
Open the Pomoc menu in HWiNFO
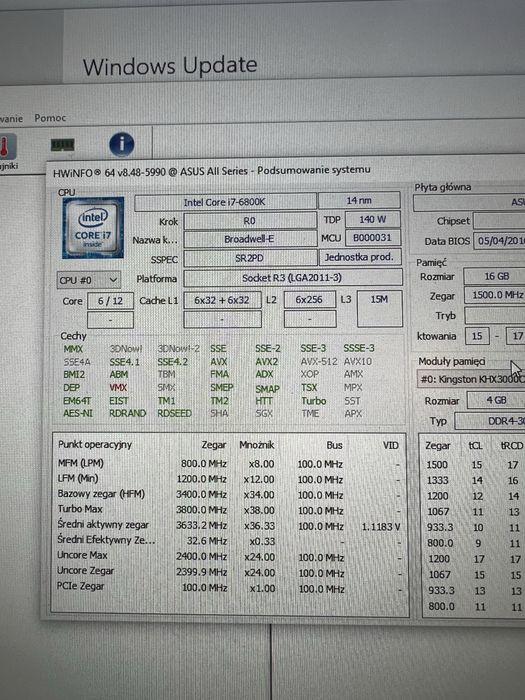(x=50, y=118)
